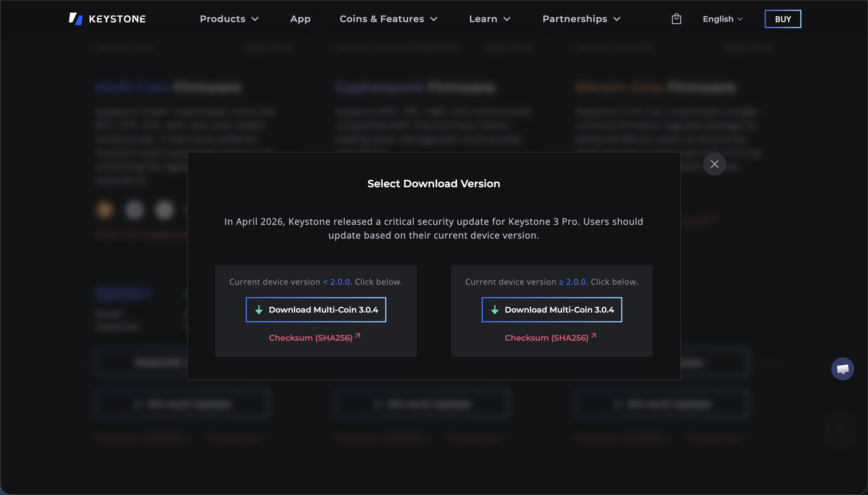
Task: Open the shopping bag cart
Action: pos(677,19)
